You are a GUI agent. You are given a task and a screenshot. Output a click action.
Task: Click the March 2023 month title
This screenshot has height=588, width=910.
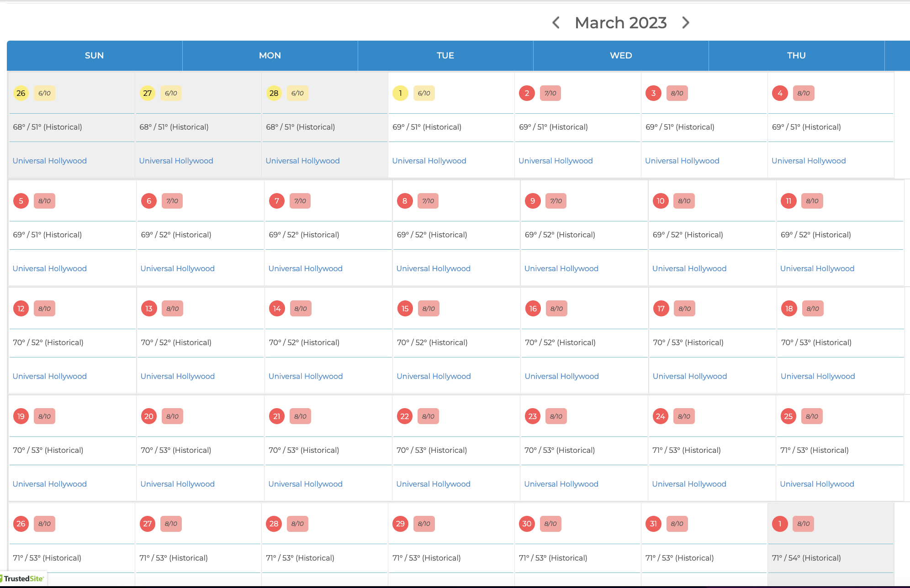621,23
